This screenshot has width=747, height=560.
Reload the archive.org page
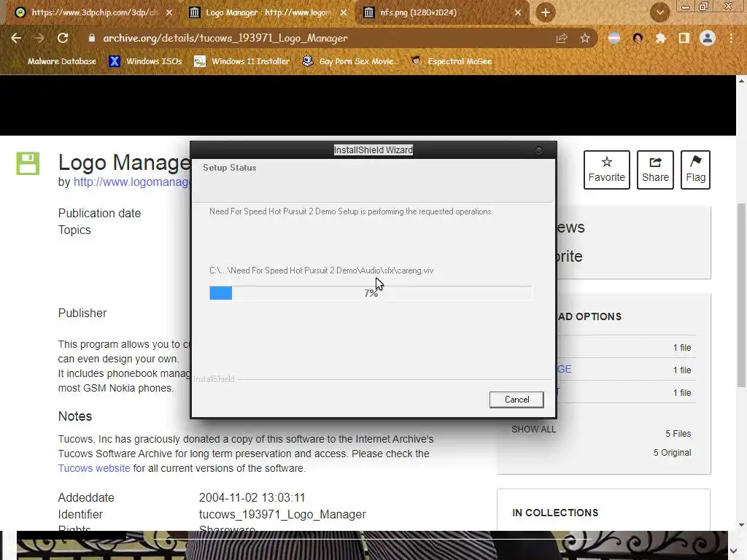(x=63, y=38)
